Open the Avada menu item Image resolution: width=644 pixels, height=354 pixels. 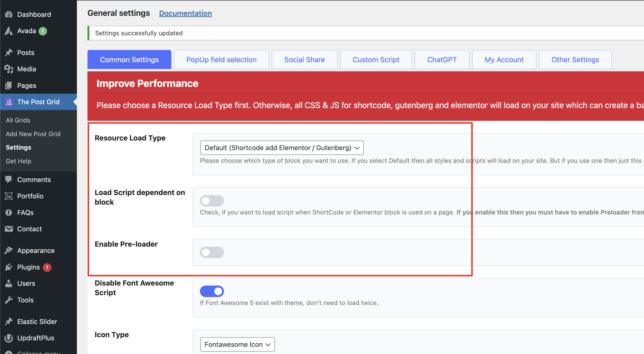[38, 31]
